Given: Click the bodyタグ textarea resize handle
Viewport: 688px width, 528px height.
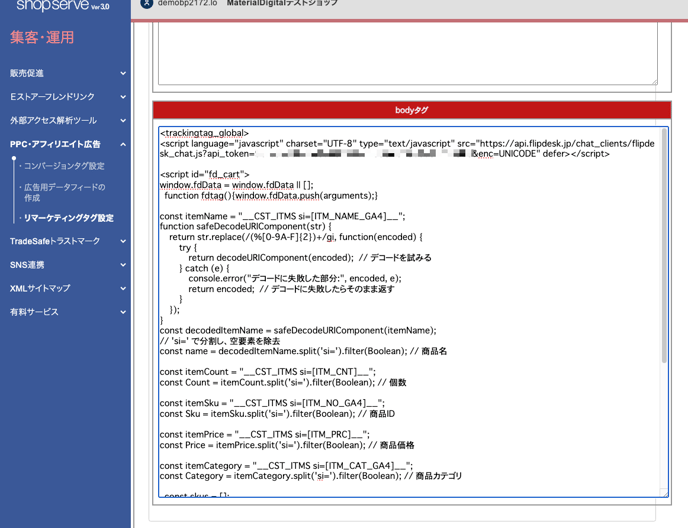Looking at the screenshot, I should tap(665, 494).
